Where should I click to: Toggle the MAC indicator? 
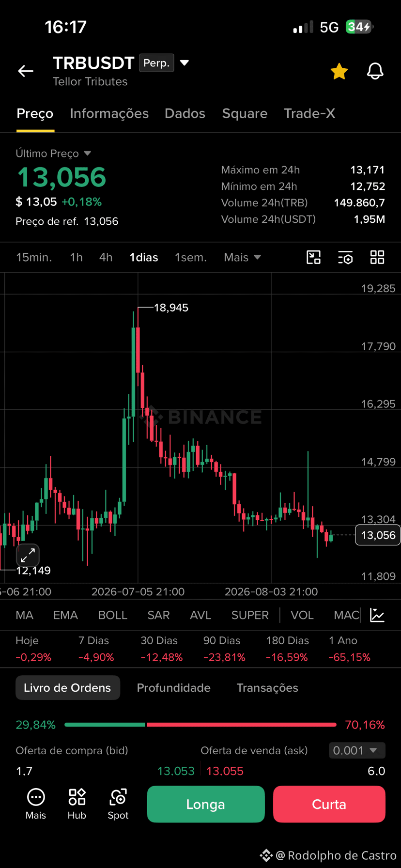coord(346,615)
